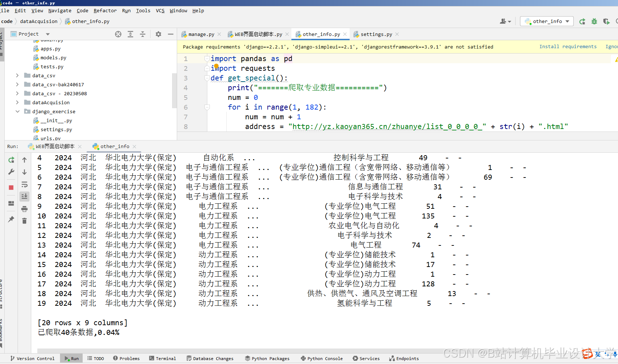The width and height of the screenshot is (618, 364).
Task: Open the Python Packages tool window
Action: point(267,358)
